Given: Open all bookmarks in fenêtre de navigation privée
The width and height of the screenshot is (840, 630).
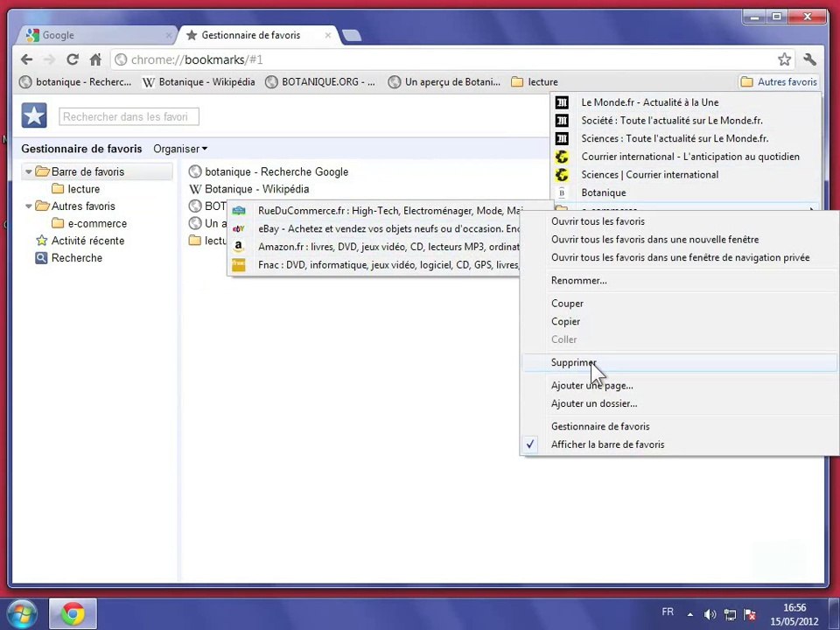Looking at the screenshot, I should pos(679,257).
